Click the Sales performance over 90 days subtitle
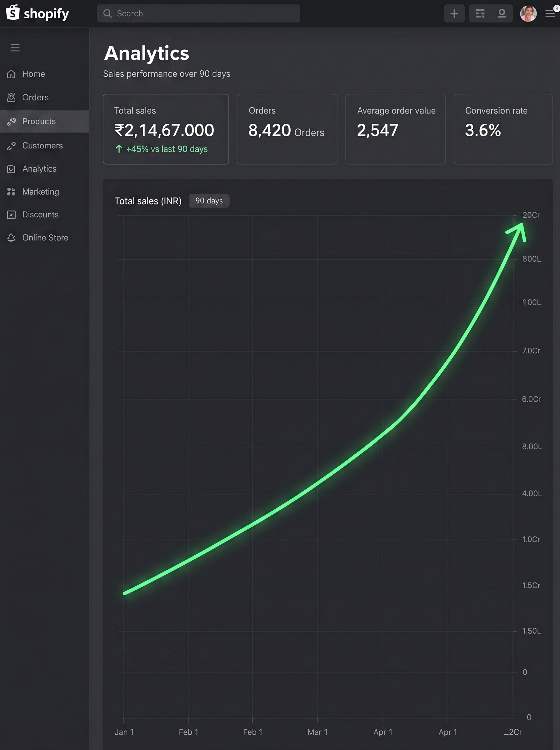The height and width of the screenshot is (750, 560). point(167,74)
